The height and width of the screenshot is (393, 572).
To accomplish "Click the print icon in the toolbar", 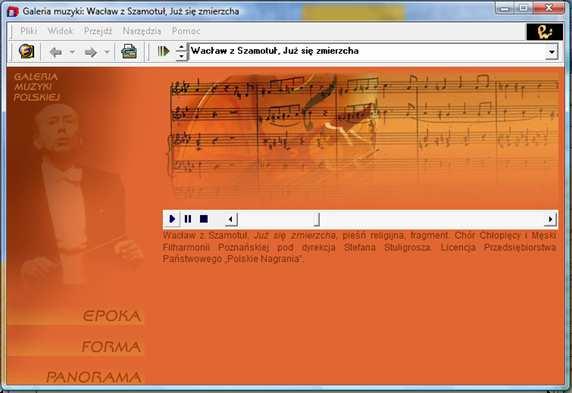I will pos(129,51).
